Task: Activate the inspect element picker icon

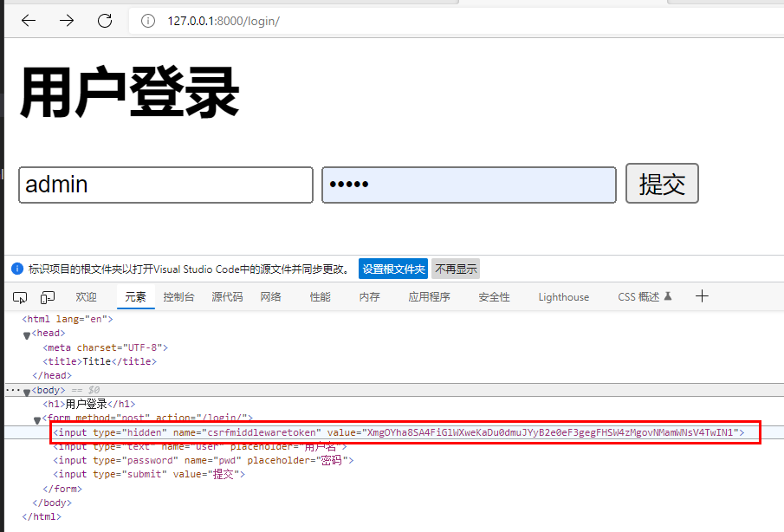Action: point(19,296)
